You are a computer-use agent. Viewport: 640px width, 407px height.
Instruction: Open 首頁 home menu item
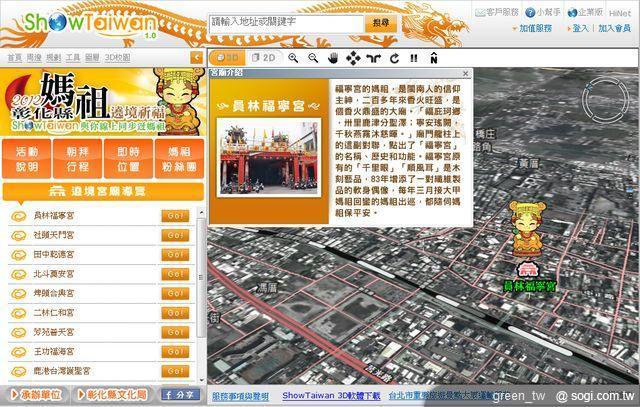coord(15,58)
